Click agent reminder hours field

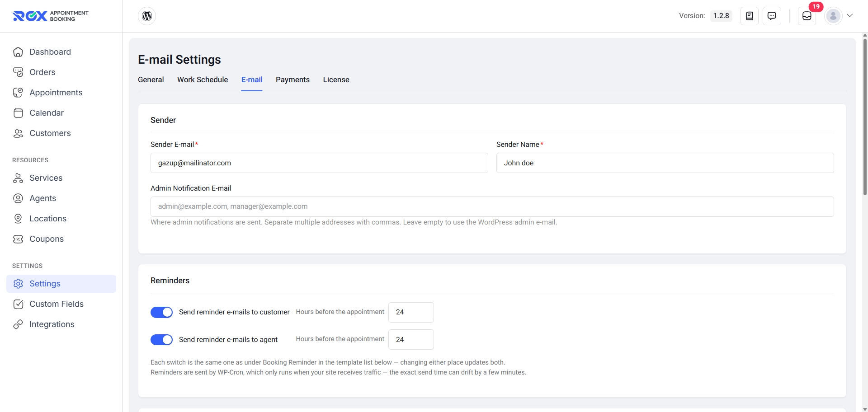pos(411,339)
